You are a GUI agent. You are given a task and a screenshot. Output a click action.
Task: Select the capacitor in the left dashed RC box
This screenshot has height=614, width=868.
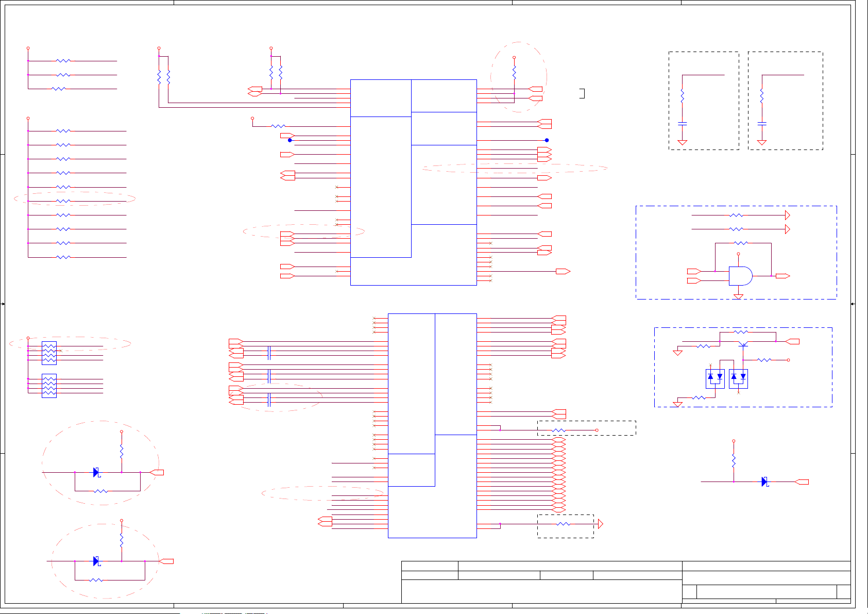[x=682, y=124]
